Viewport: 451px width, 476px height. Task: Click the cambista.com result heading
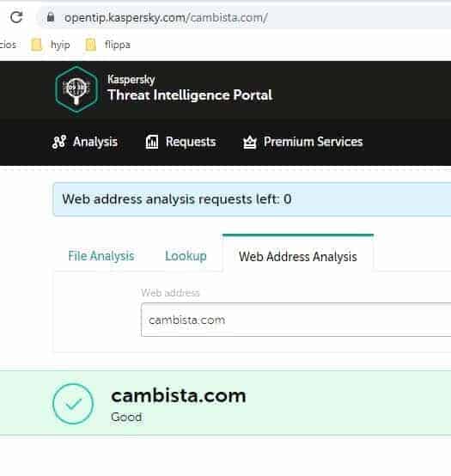(179, 396)
